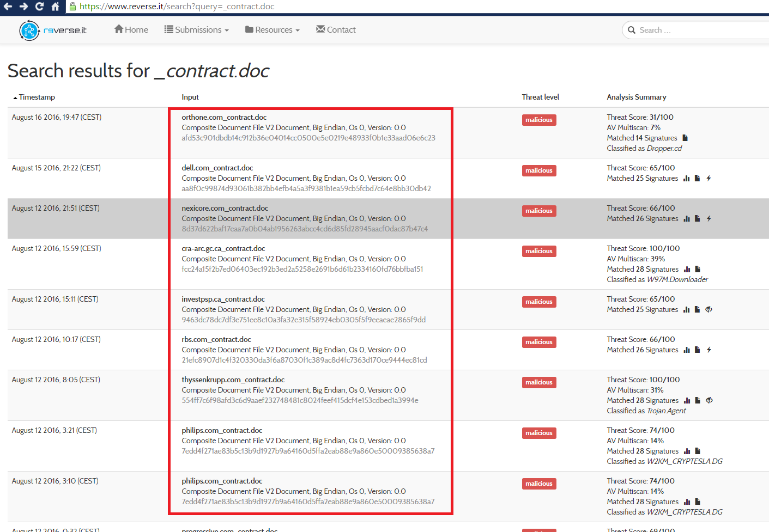Expand the Resources dropdown menu

pos(273,30)
